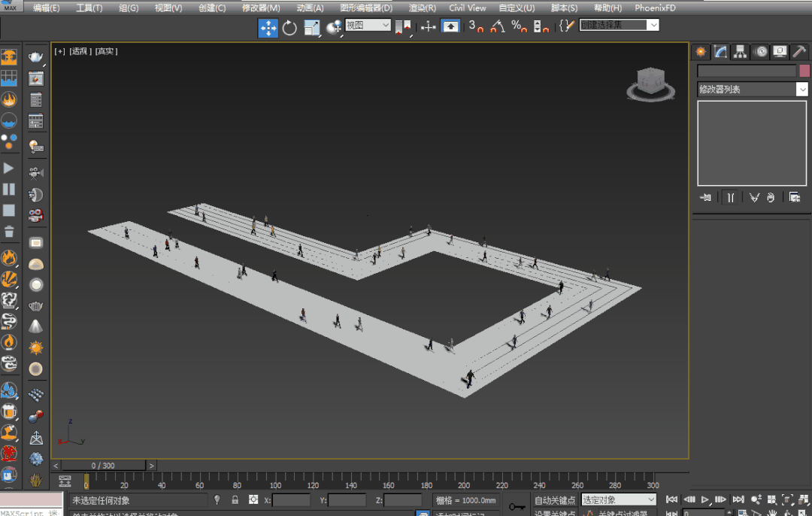The height and width of the screenshot is (516, 812).
Task: Click the [真实] viewport shading label
Action: pos(106,51)
